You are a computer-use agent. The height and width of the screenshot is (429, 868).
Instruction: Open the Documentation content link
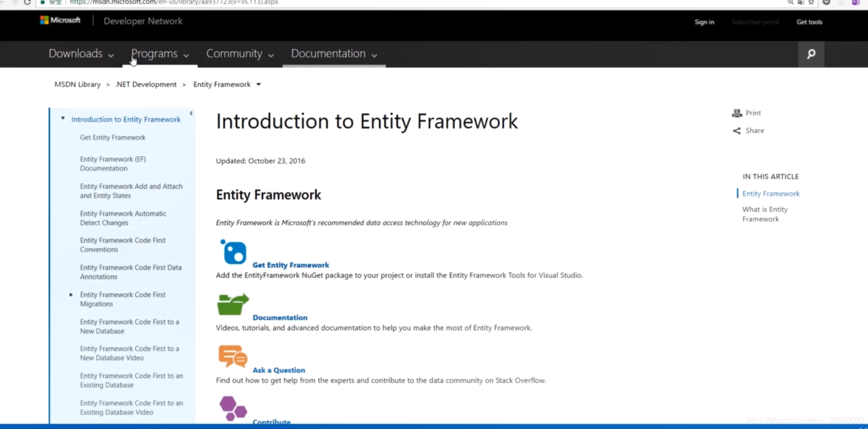click(280, 317)
